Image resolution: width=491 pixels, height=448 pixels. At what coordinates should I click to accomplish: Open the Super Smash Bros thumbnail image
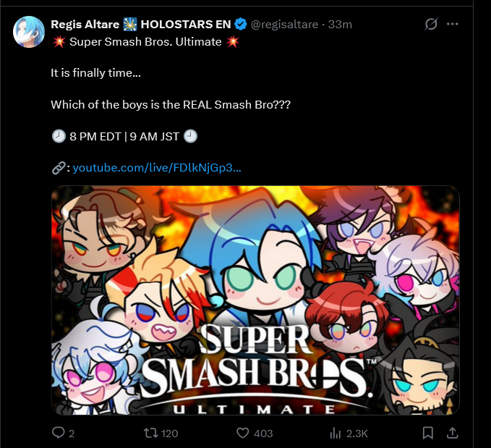point(255,300)
